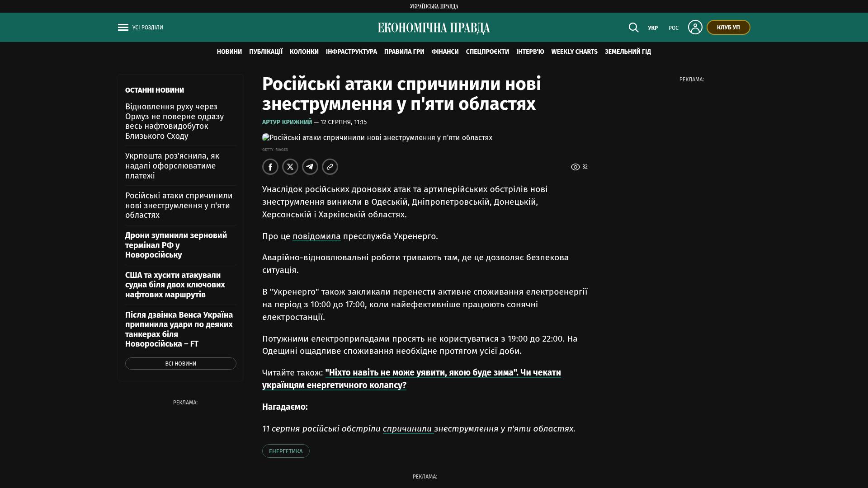Follow the 'повідомила' link in article
Viewport: 868px width, 488px height.
tap(316, 236)
